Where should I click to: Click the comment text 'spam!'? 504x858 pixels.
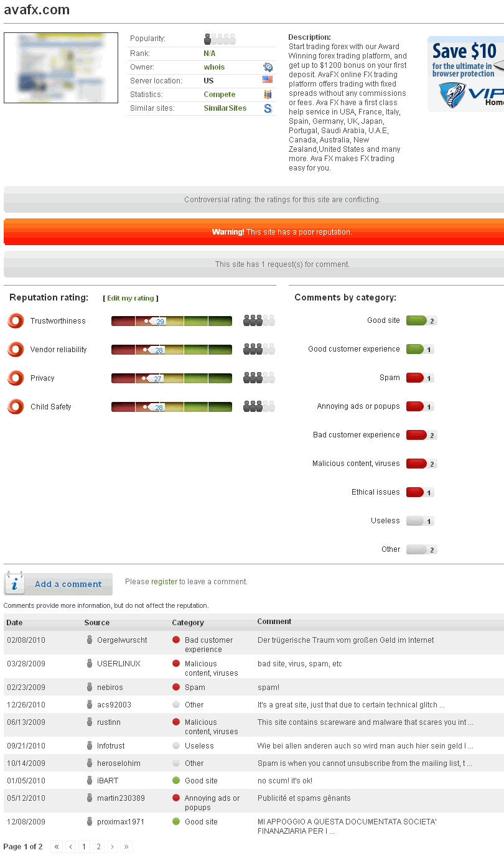pyautogui.click(x=269, y=688)
